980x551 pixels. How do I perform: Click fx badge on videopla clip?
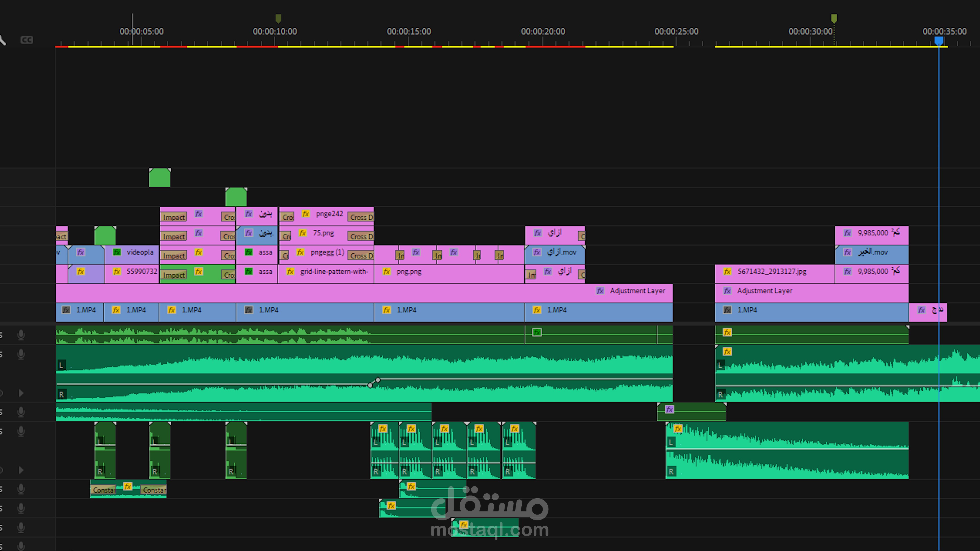[x=117, y=252]
